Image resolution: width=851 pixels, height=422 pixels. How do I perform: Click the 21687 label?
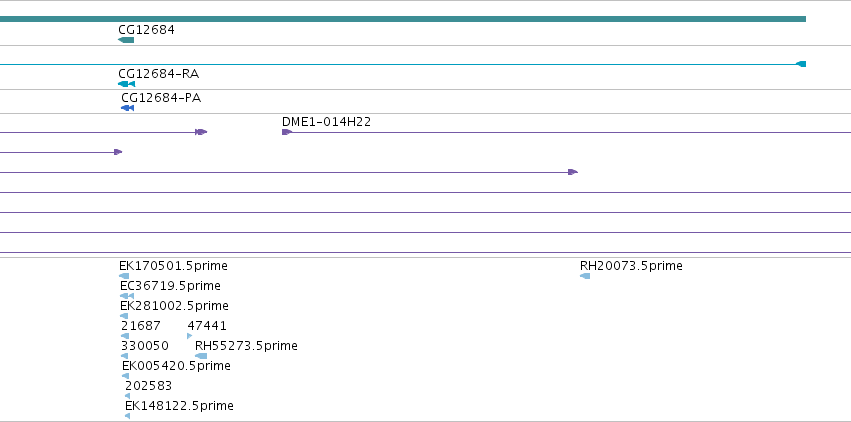pyautogui.click(x=141, y=326)
